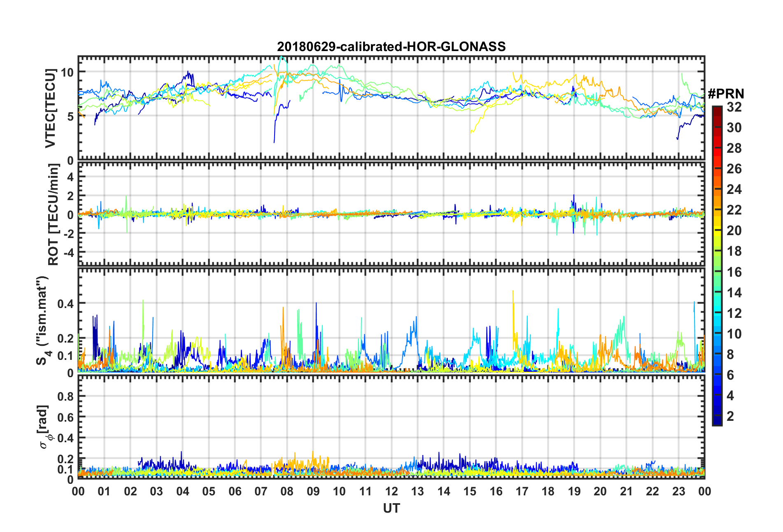Click the -4 tick label on ROT axis
This screenshot has height=532, width=783.
pyautogui.click(x=69, y=252)
